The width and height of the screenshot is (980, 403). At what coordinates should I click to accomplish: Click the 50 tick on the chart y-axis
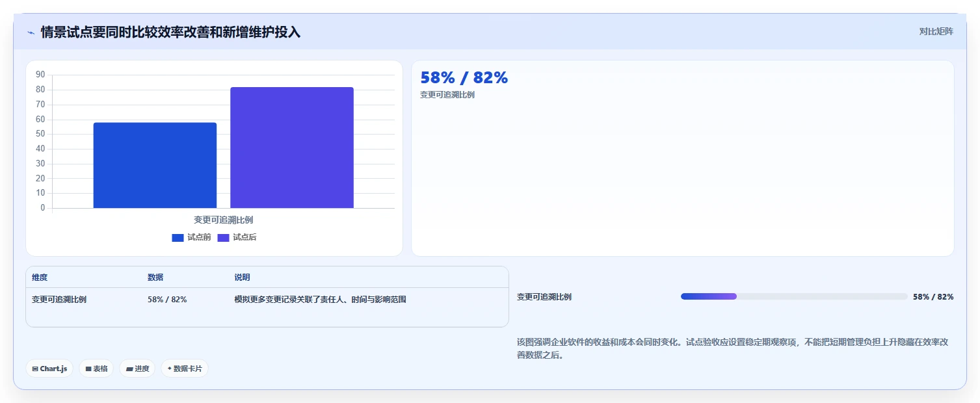[x=40, y=134]
